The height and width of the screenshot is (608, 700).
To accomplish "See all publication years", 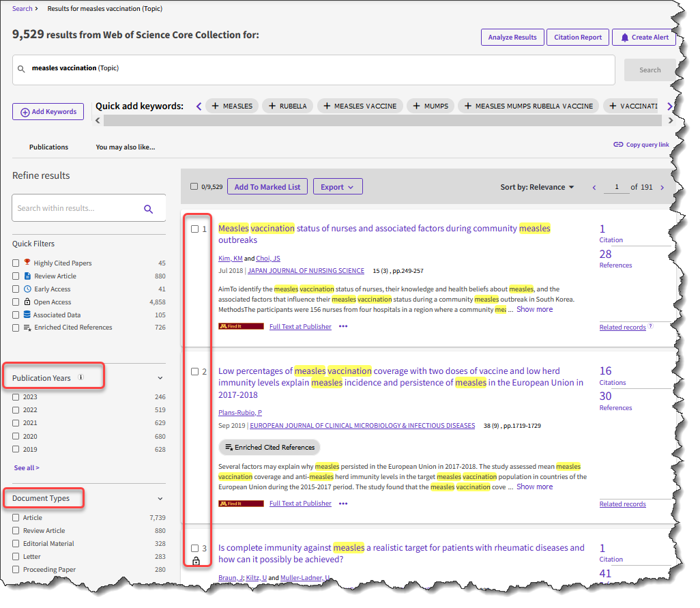I will [x=27, y=468].
